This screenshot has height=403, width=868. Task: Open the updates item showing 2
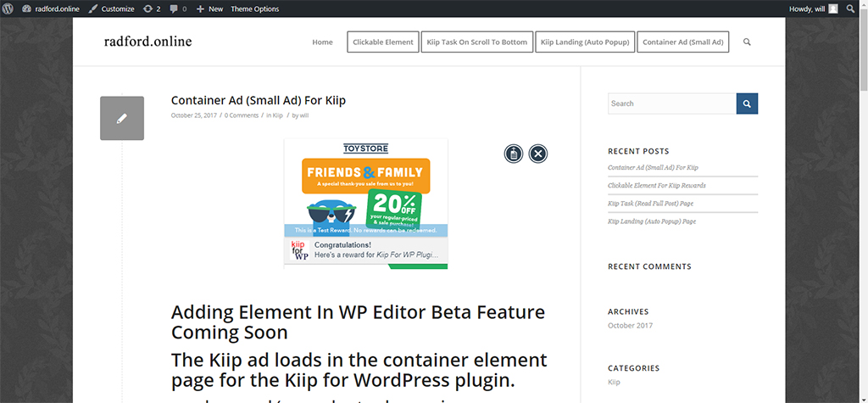[152, 8]
